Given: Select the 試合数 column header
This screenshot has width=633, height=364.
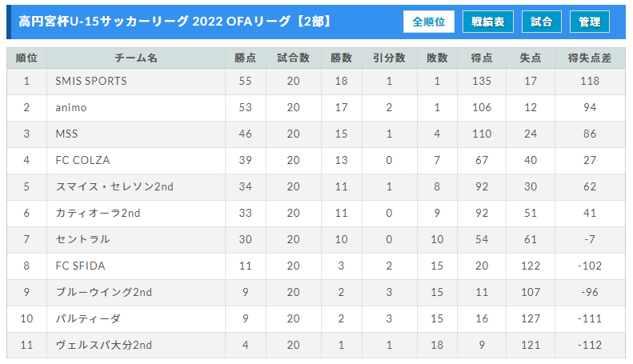Looking at the screenshot, I should pyautogui.click(x=294, y=58).
